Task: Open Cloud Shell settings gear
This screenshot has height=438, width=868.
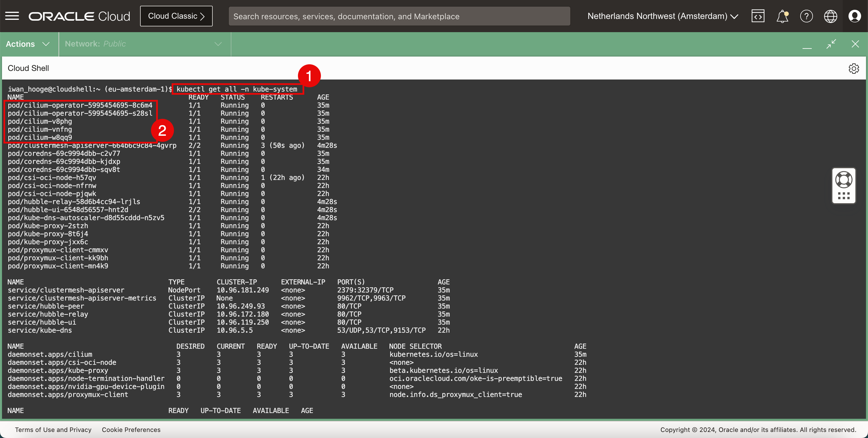Action: [x=854, y=68]
